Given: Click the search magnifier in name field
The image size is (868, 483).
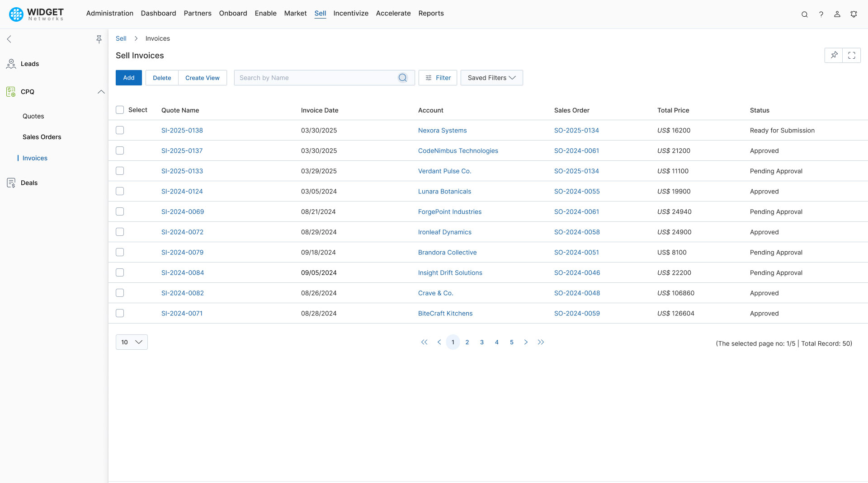Looking at the screenshot, I should tap(403, 78).
